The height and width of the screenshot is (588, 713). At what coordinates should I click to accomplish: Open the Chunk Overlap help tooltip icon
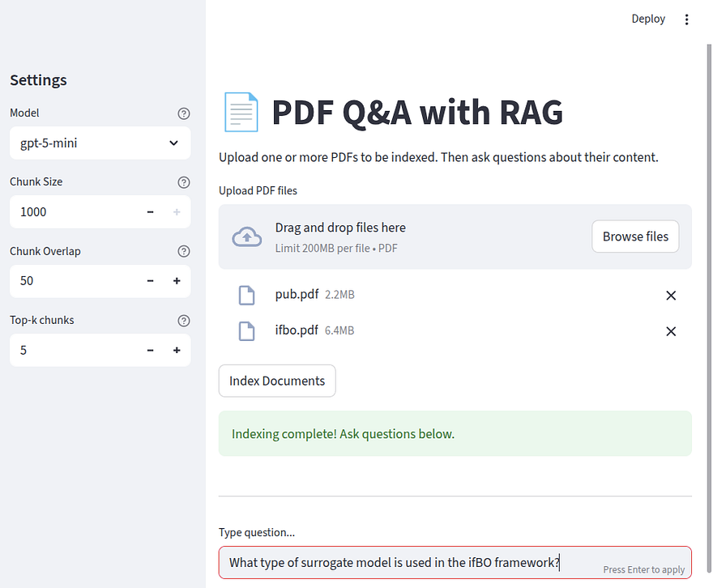click(184, 251)
